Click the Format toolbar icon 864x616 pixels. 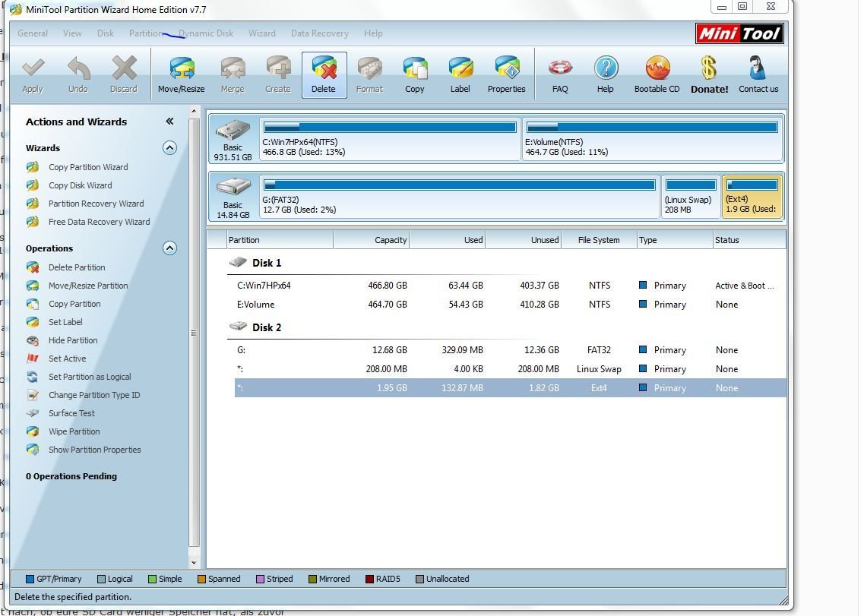pos(369,75)
